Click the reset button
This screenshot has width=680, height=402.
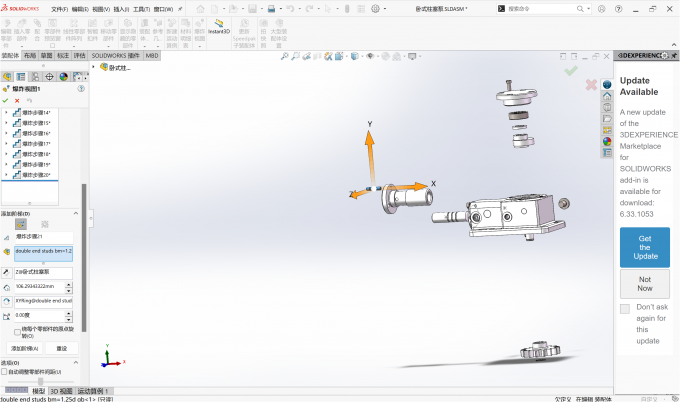click(62, 348)
